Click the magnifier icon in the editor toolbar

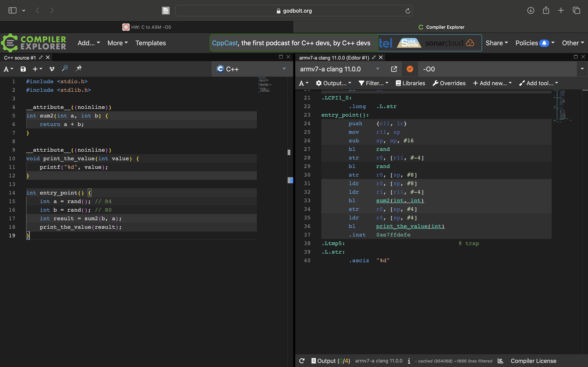tap(65, 69)
